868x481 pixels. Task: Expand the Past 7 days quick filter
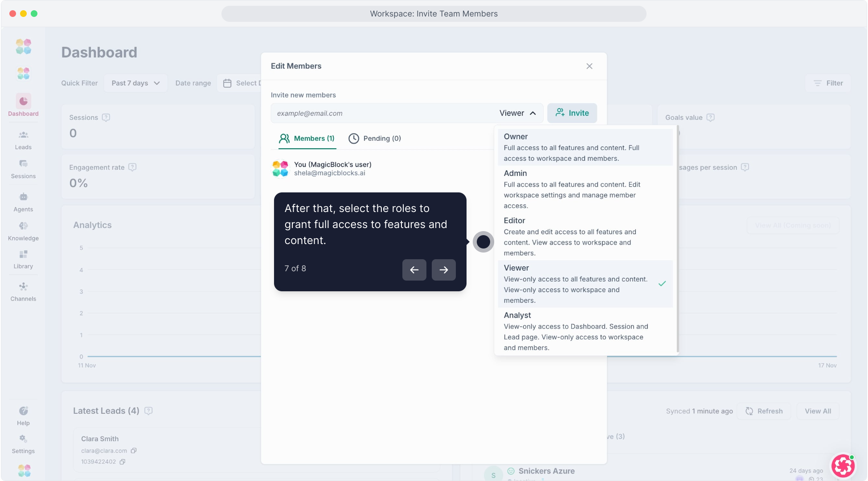coord(135,83)
